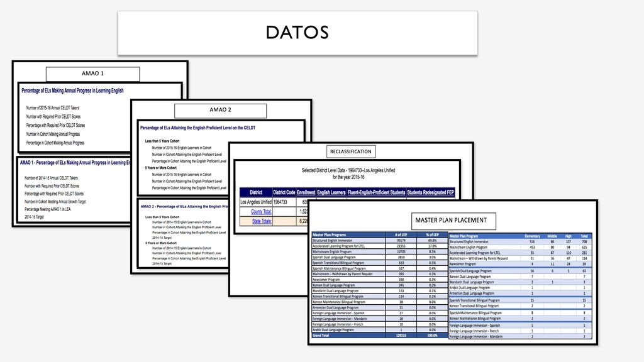Screen dimensions: 644x362
Task: Click 'Percentage Meeting AMAO 1 in LEA'
Action: (47, 209)
